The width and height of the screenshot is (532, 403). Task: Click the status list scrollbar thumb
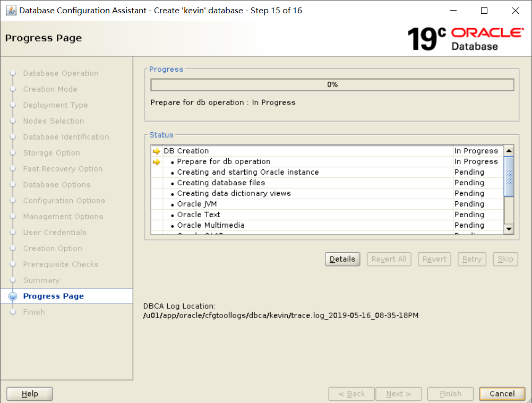pyautogui.click(x=509, y=176)
